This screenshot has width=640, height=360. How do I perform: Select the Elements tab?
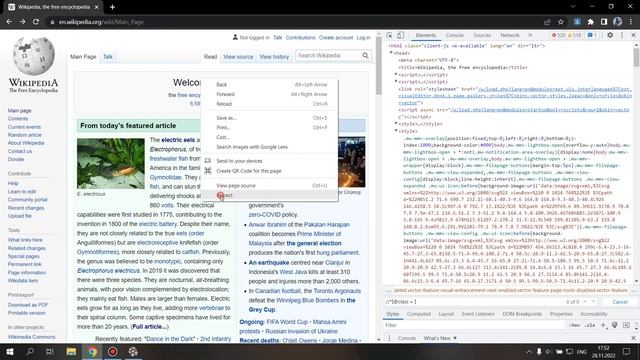(x=426, y=36)
